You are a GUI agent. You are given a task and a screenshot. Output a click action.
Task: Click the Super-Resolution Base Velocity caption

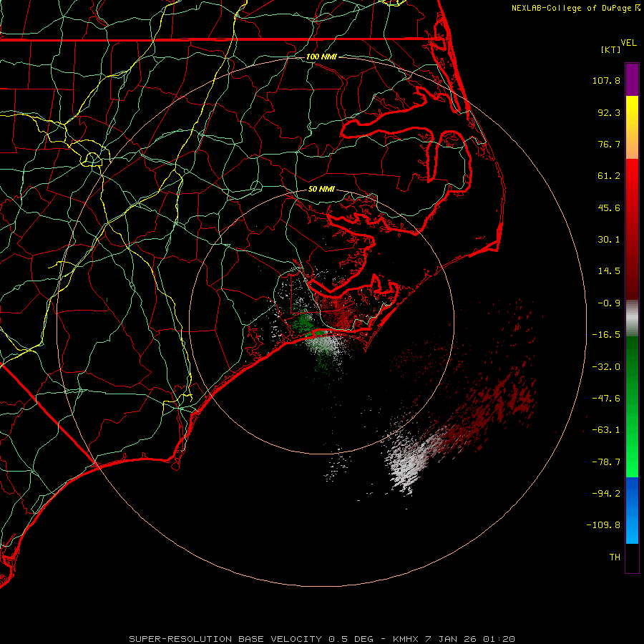[321, 639]
